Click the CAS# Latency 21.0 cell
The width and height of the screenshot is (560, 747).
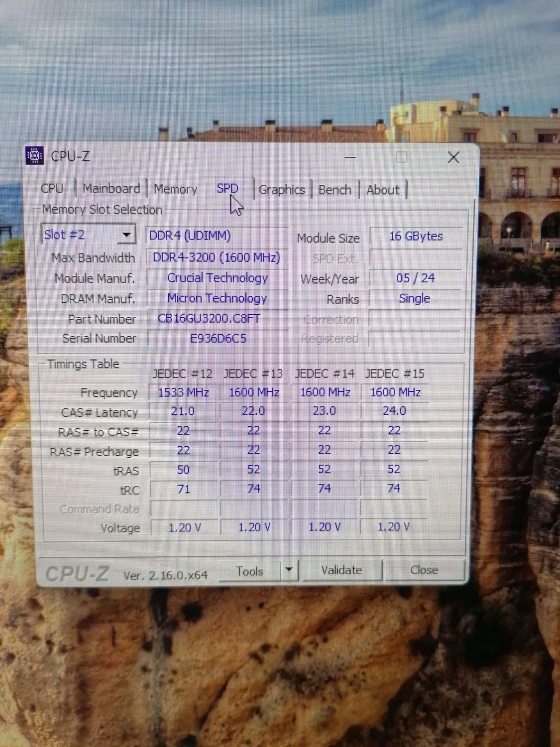tap(183, 411)
